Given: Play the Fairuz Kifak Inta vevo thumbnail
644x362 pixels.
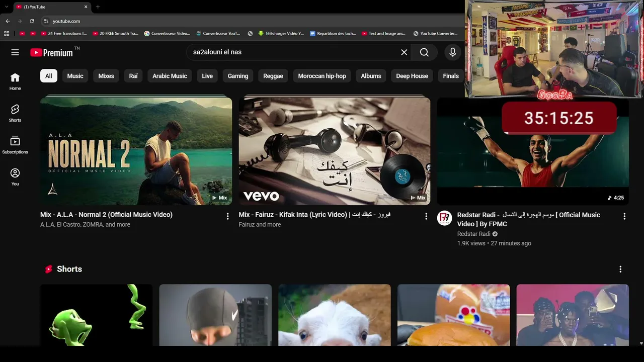Looking at the screenshot, I should [x=335, y=151].
